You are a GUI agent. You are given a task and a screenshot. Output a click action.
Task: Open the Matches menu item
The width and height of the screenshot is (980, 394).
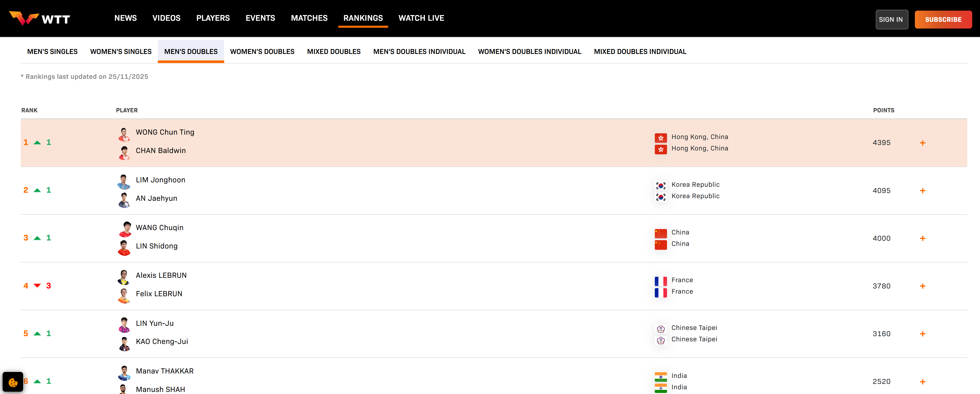[309, 18]
